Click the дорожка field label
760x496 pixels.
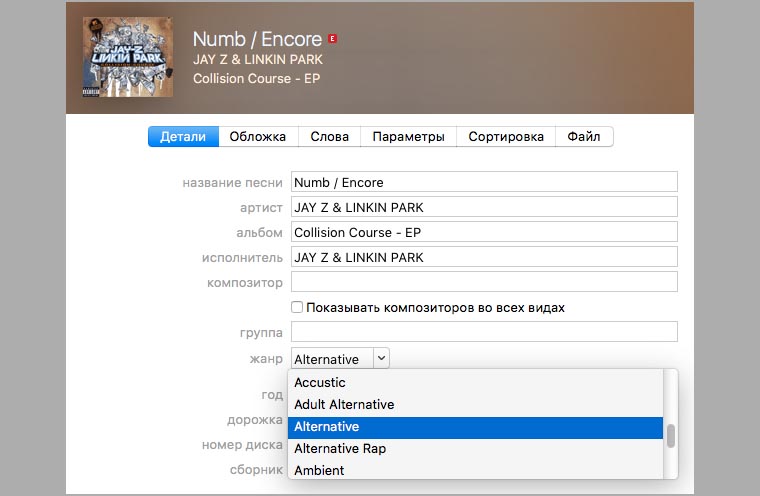pos(255,420)
